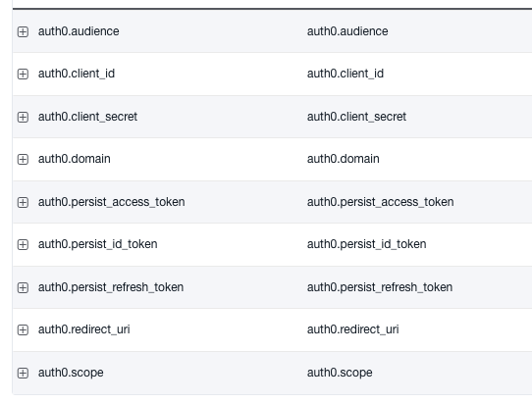Select auth0.persist_id_token value in second column
This screenshot has width=532, height=403.
point(367,244)
